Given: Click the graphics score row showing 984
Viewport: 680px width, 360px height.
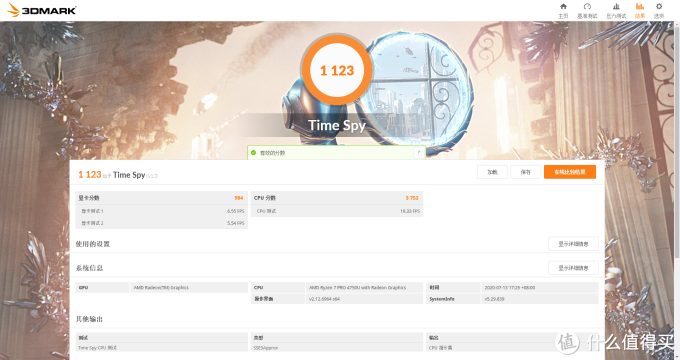Looking at the screenshot, I should (x=161, y=198).
